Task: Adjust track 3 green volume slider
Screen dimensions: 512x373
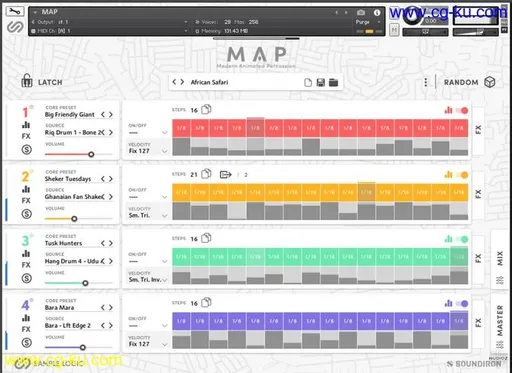Action: click(x=79, y=283)
